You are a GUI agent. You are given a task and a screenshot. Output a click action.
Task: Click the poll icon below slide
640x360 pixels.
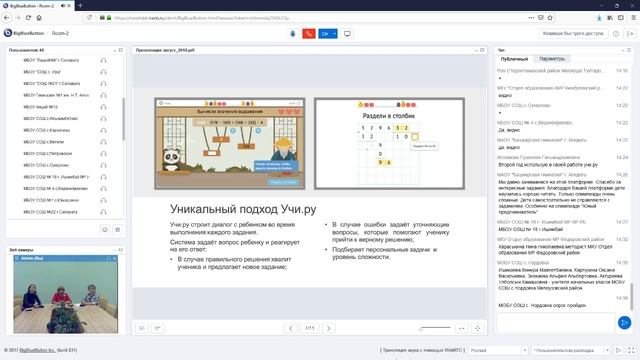click(x=158, y=328)
